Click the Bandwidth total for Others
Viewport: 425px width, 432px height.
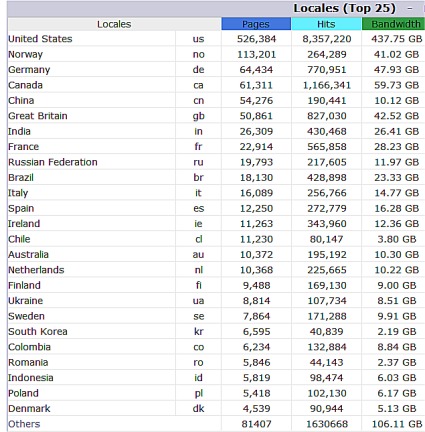tap(397, 424)
